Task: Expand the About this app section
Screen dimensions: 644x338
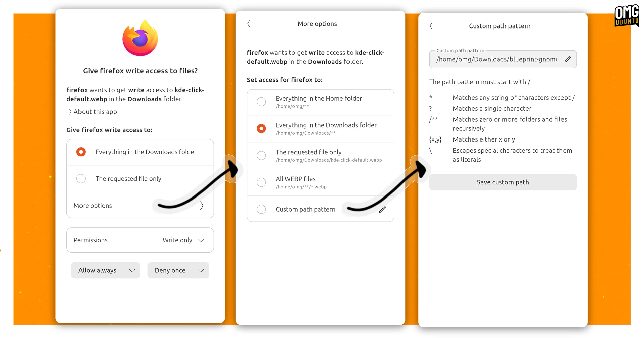Action: point(93,112)
